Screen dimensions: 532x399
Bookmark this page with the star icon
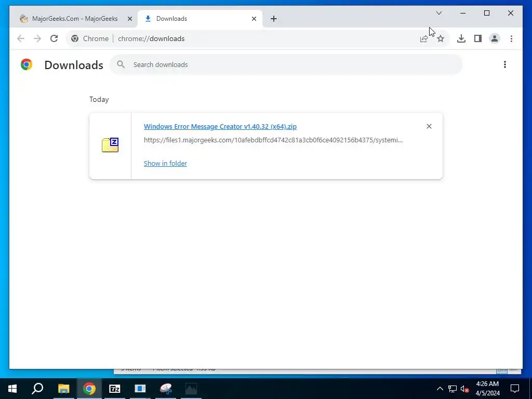(441, 38)
